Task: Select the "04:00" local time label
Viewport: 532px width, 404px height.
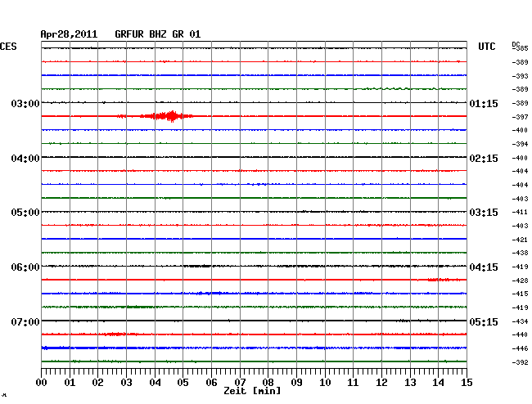Action: (25, 159)
